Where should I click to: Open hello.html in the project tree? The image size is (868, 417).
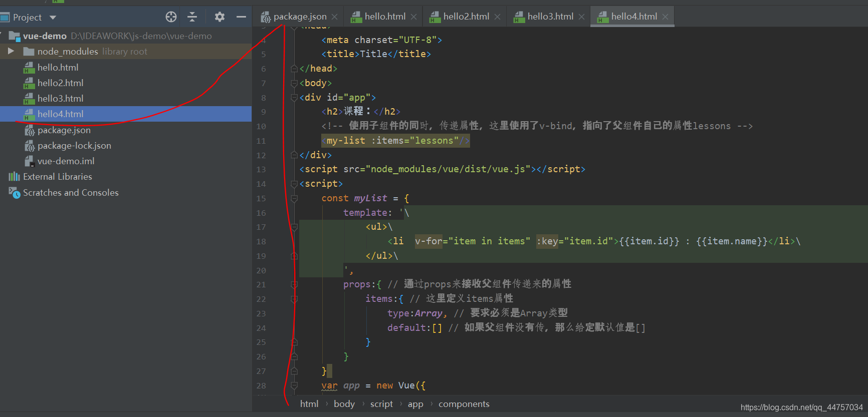coord(58,68)
